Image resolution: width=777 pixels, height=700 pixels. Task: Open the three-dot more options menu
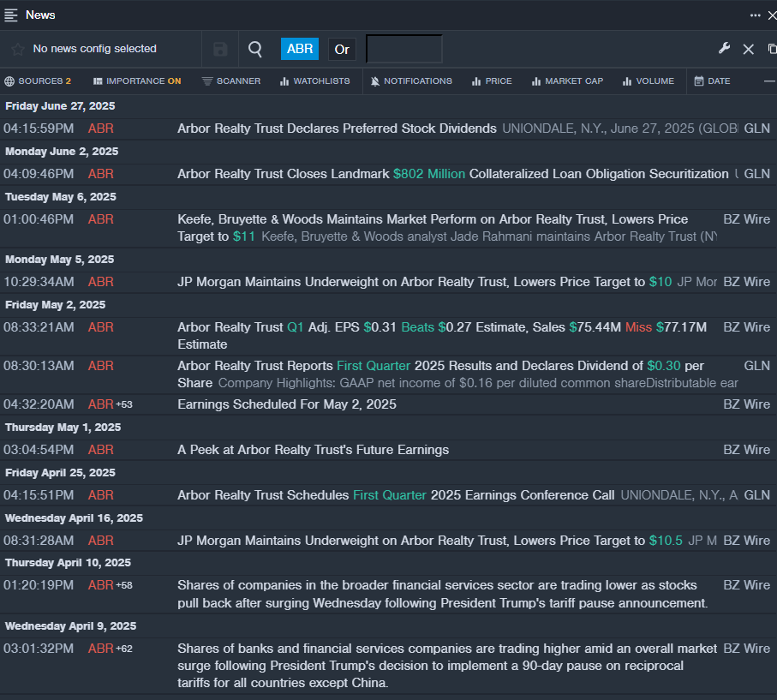coord(756,15)
